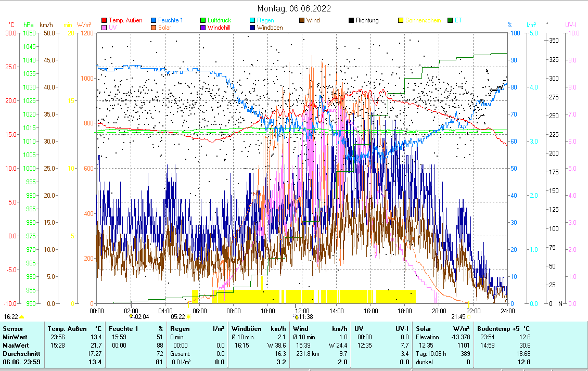Click the red Temp. Außen legend square
Image resolution: width=588 pixels, height=371 pixels.
(104, 21)
